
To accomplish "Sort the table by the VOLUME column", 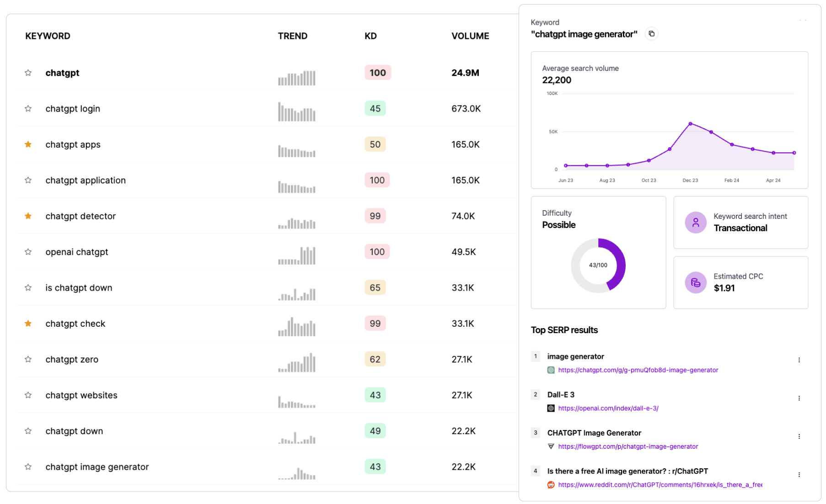I will click(470, 36).
